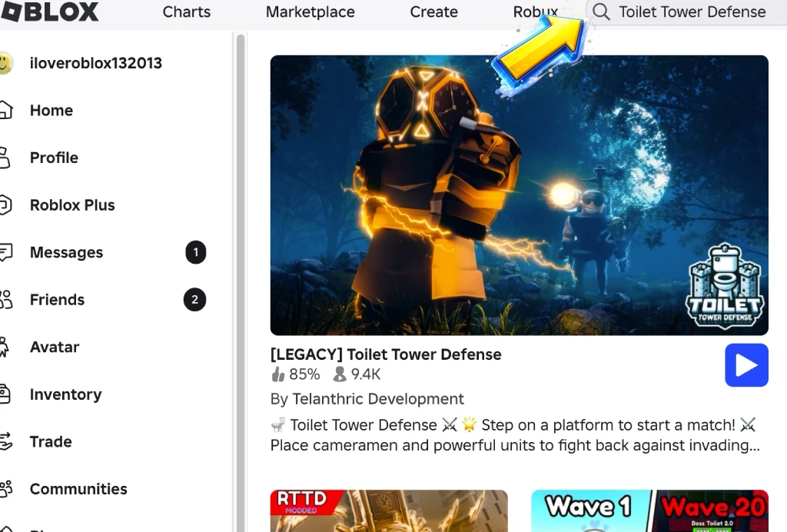This screenshot has width=787, height=532.
Task: Click the Communities group icon
Action: point(6,488)
